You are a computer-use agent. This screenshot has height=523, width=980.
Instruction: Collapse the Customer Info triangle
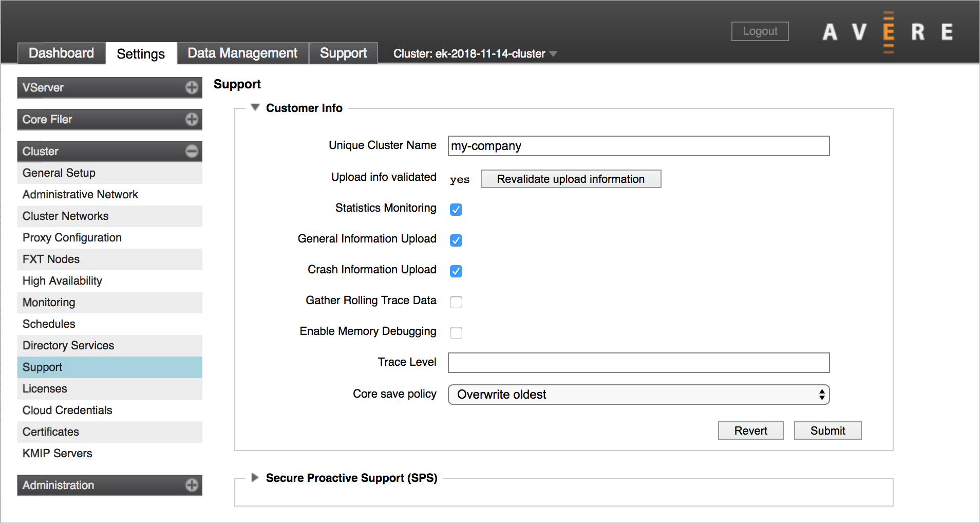(255, 107)
